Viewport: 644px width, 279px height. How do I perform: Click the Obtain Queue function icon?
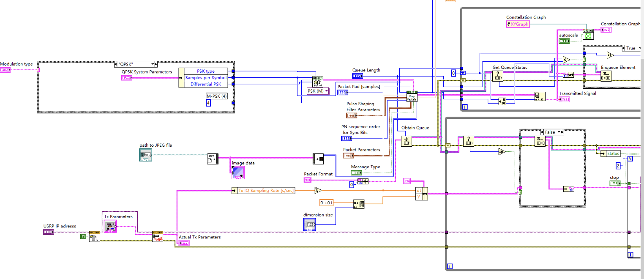click(x=406, y=141)
